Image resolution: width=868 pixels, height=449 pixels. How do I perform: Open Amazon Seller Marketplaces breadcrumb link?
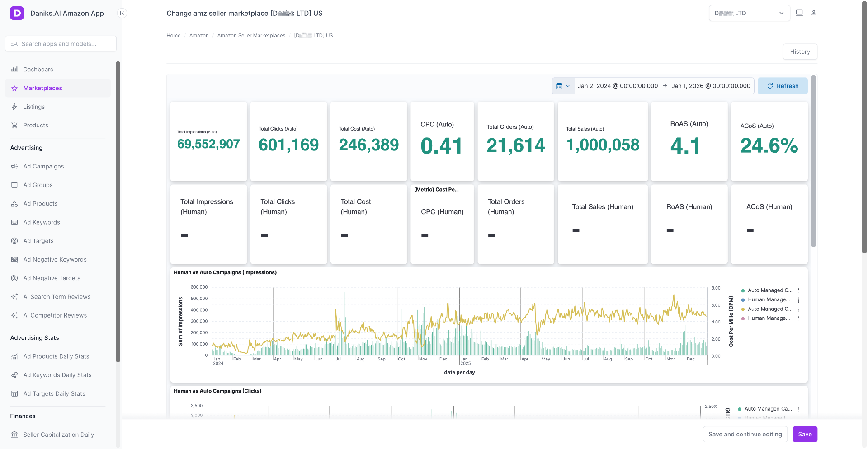[251, 36]
